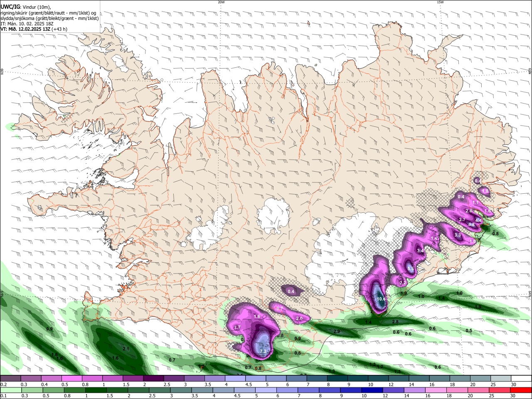Click the 3.3 precipitation value
This screenshot has height=399, width=532.
[x=458, y=235]
